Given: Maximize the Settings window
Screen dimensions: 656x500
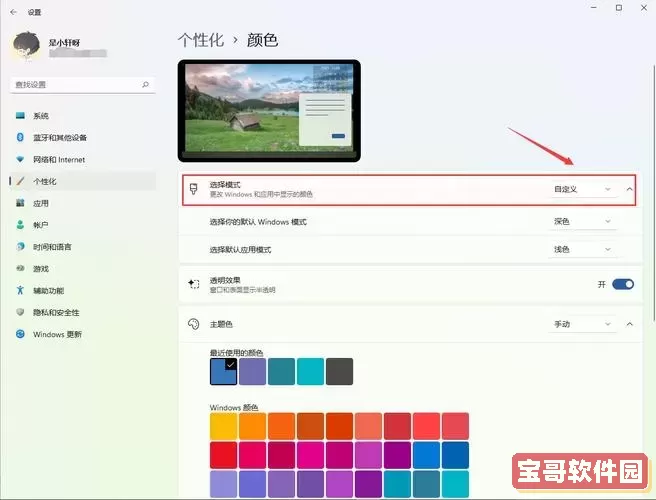Looking at the screenshot, I should (619, 8).
